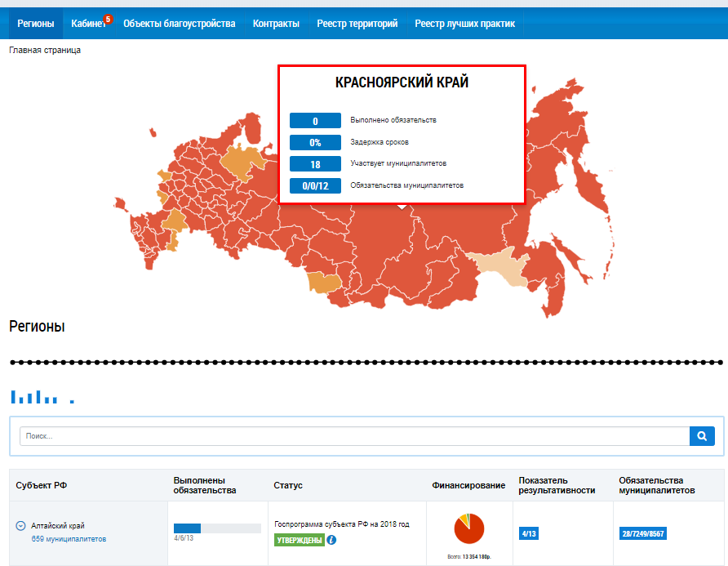Screen dimensions: 728x566
Task: Click the magnifier search button
Action: (x=701, y=436)
